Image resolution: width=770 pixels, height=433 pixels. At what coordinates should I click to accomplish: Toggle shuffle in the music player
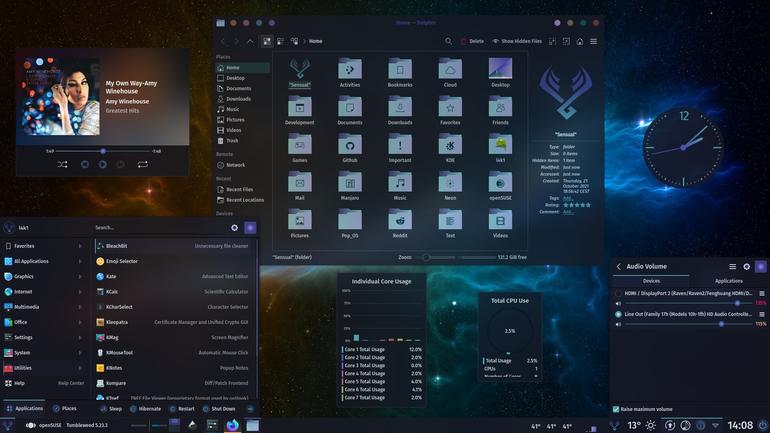pyautogui.click(x=62, y=164)
